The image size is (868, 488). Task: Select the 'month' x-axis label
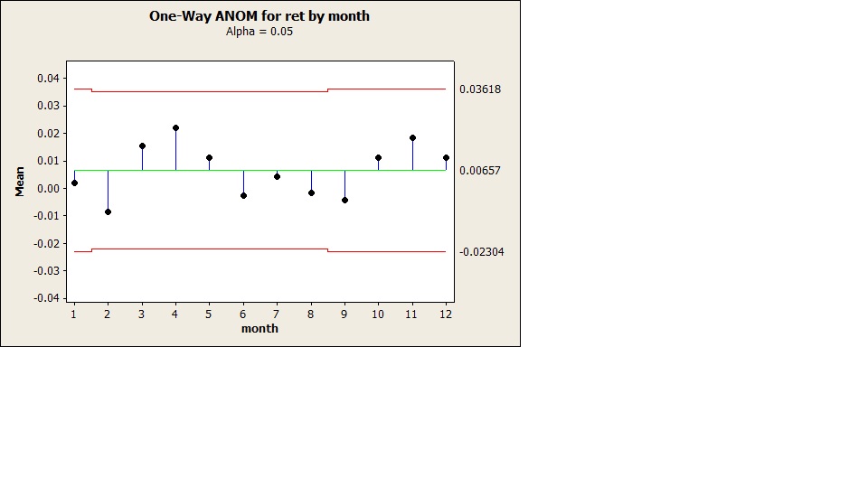click(259, 329)
